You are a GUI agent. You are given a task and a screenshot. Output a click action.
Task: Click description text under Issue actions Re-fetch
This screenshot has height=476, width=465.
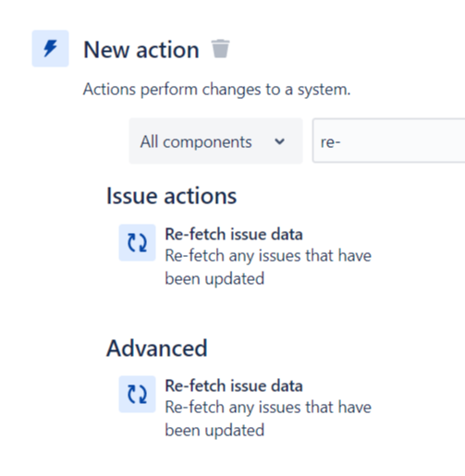pyautogui.click(x=268, y=267)
